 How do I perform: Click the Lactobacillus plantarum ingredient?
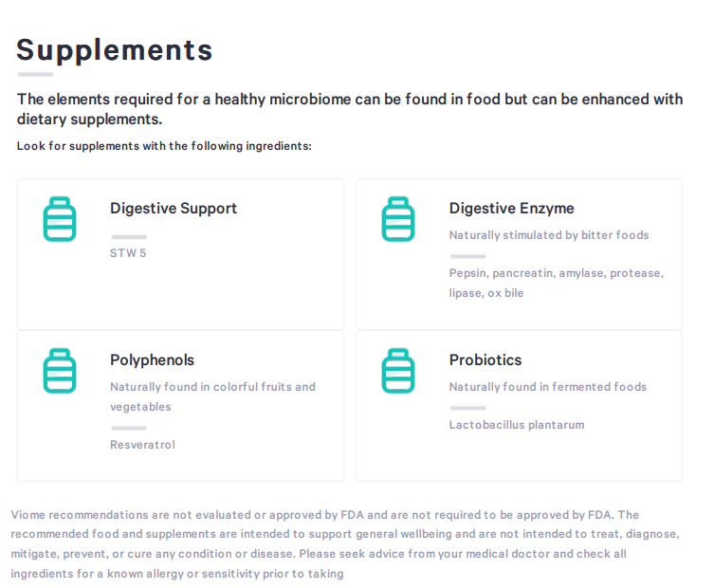(x=517, y=425)
